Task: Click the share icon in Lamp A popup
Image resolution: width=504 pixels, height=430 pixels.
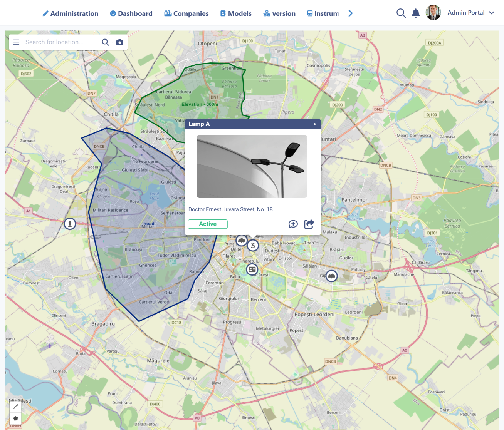Action: tap(309, 224)
